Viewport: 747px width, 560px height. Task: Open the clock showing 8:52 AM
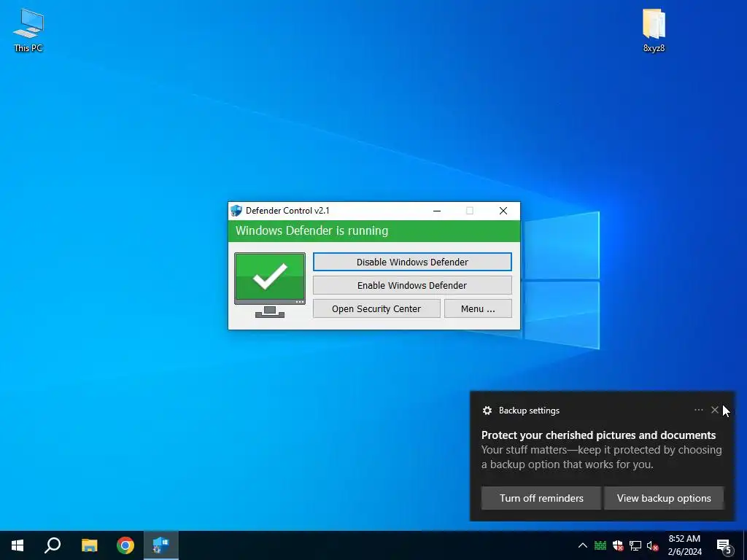[684, 545]
